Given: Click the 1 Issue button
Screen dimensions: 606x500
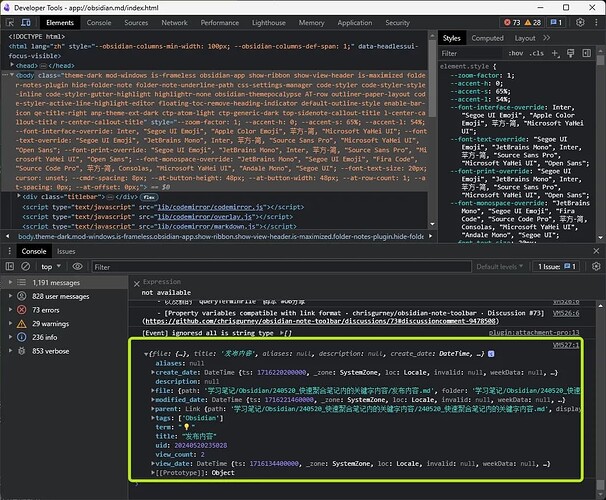Looking at the screenshot, I should point(557,267).
